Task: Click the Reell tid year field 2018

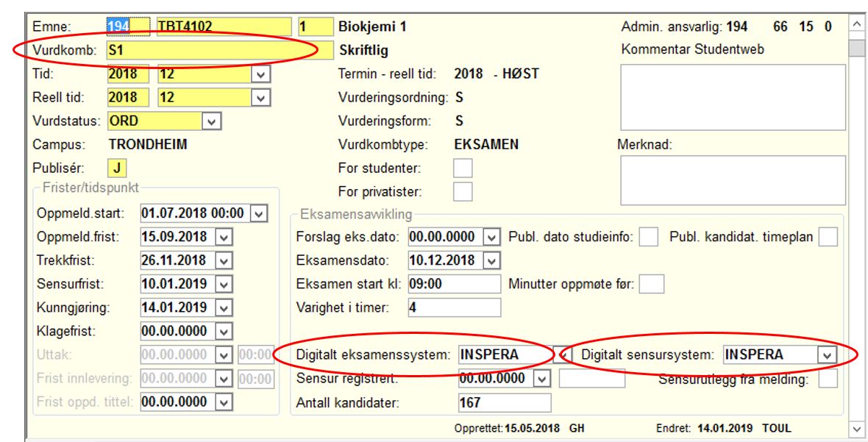Action: pos(129,98)
